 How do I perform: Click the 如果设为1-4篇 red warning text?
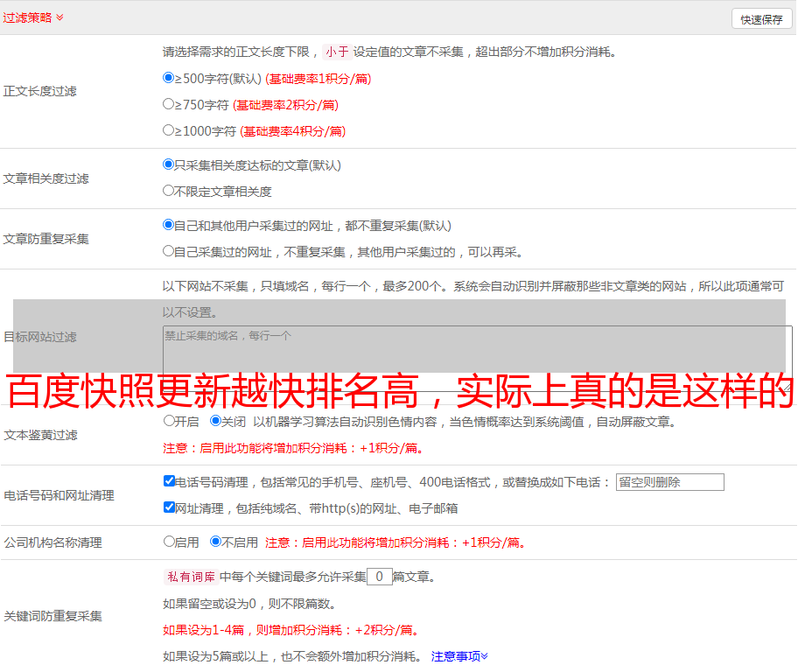(x=292, y=630)
